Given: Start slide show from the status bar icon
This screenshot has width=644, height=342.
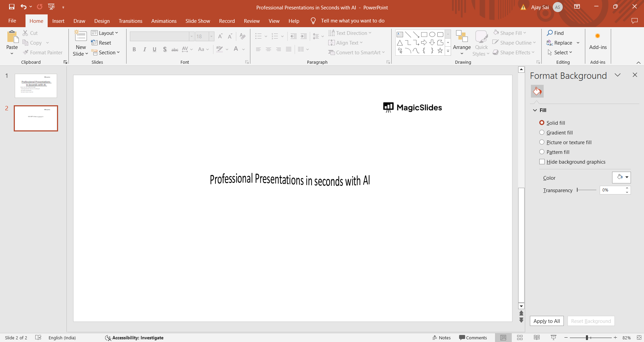Looking at the screenshot, I should point(553,338).
